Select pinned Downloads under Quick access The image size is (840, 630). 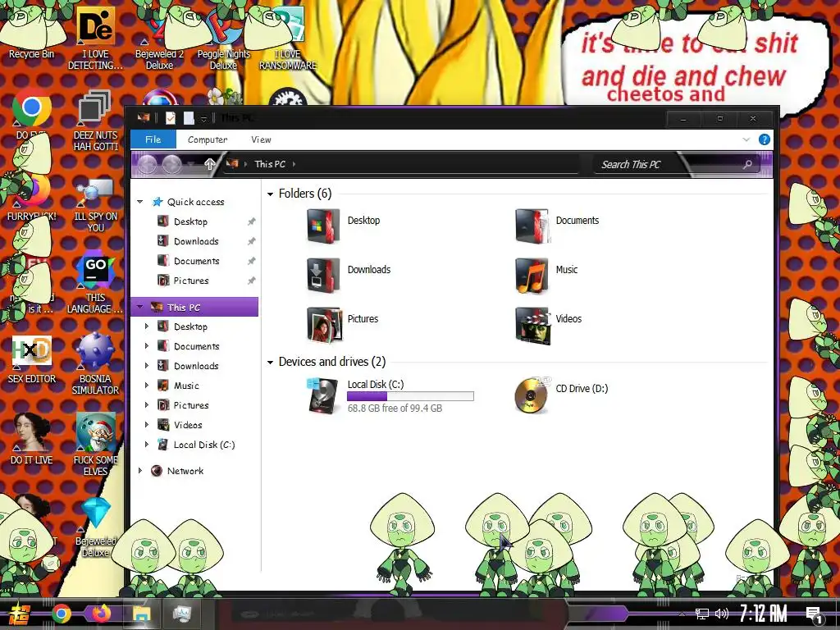click(195, 241)
